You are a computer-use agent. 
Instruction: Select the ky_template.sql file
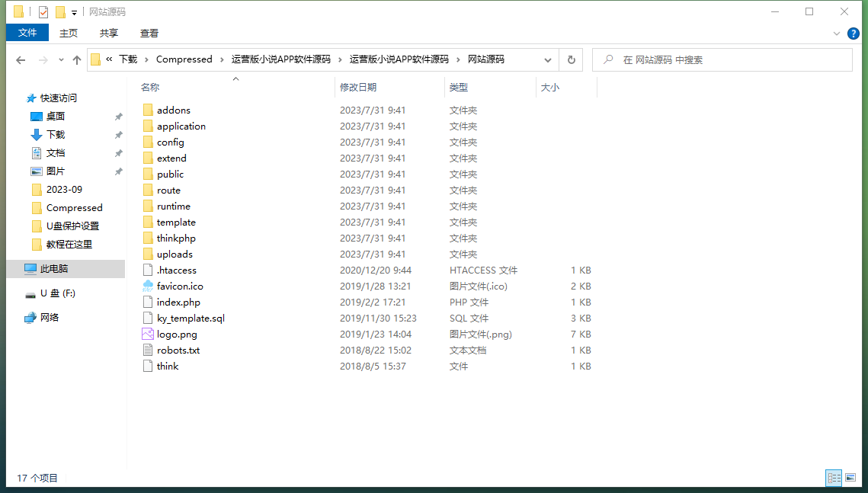(191, 319)
